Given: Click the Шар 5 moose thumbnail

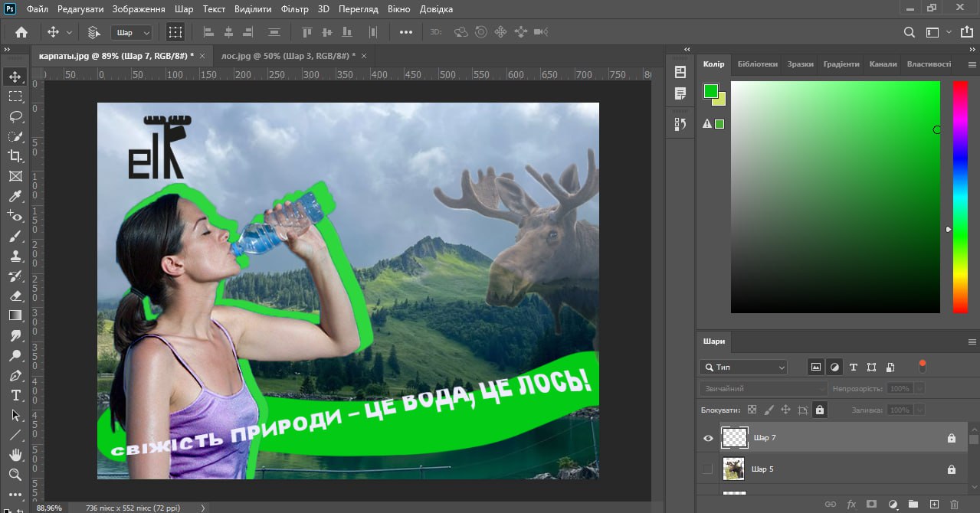Looking at the screenshot, I should tap(734, 469).
